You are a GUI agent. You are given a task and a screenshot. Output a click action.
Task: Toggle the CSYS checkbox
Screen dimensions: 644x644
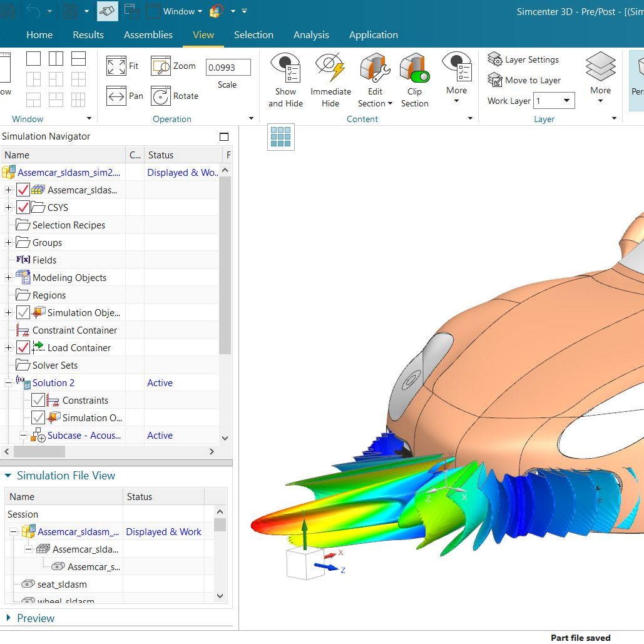click(23, 207)
